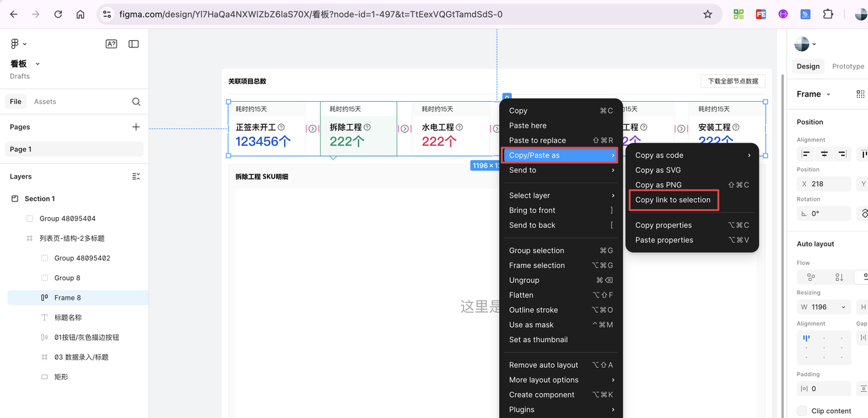This screenshot has height=418, width=868.
Task: Select the Frame 8 layer
Action: click(x=68, y=298)
